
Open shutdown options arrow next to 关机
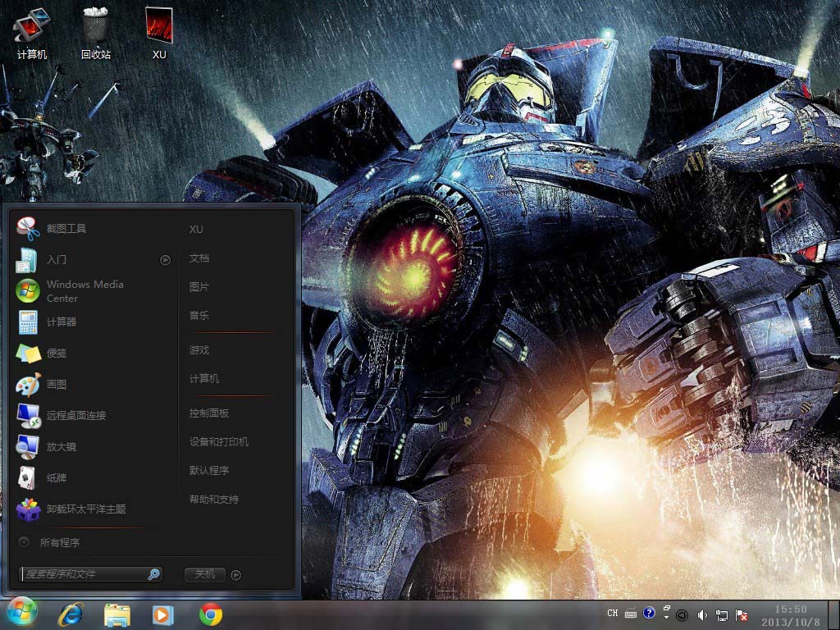click(x=236, y=574)
